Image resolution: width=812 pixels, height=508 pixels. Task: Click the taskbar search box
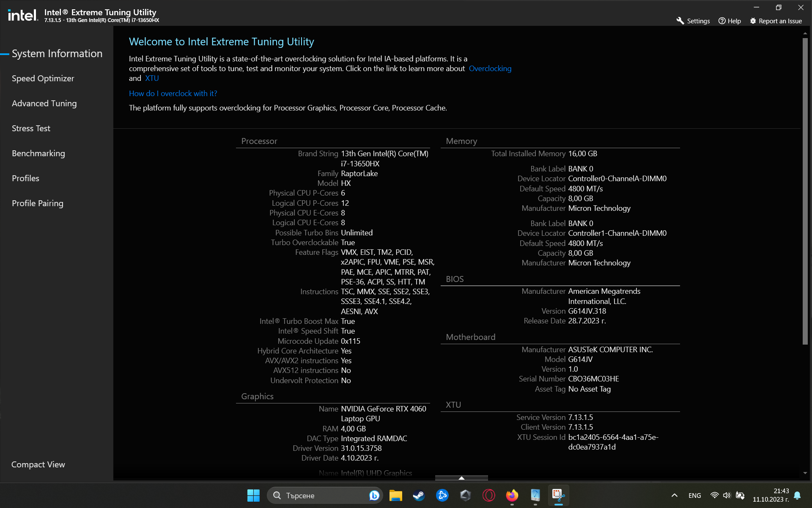[x=321, y=495]
